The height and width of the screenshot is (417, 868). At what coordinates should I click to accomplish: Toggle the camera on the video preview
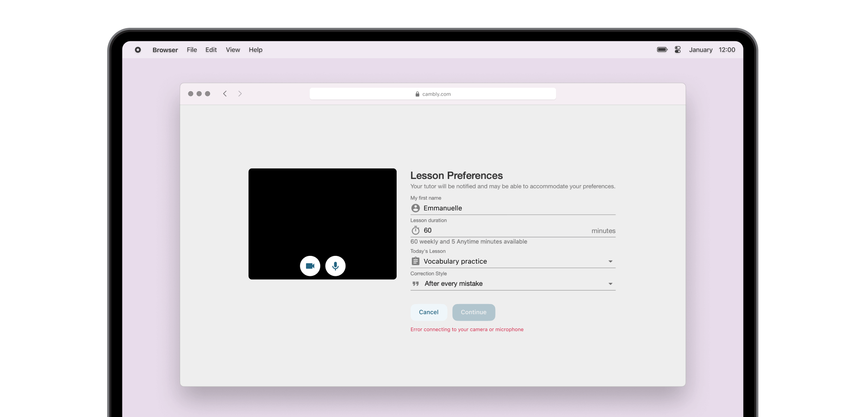click(x=310, y=266)
